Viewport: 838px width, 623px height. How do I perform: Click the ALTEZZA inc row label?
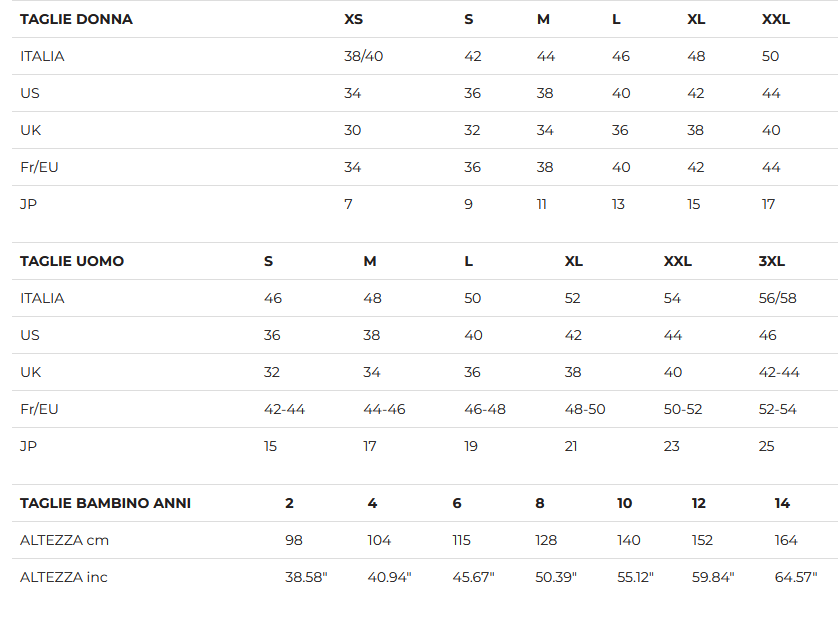(64, 577)
